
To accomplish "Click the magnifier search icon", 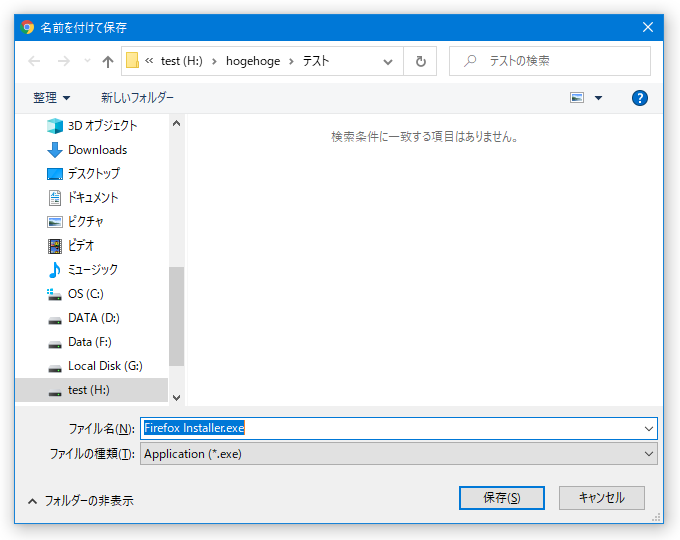I will [470, 61].
